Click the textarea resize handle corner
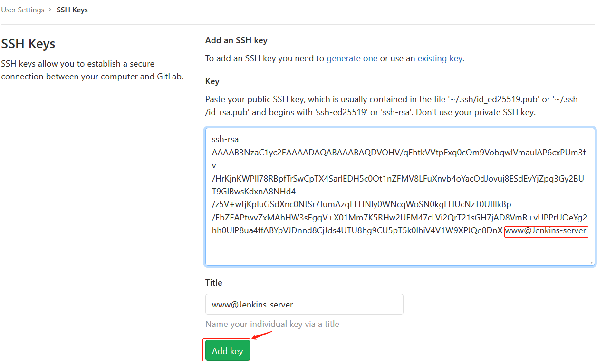Viewport: 606px width, 364px height. (x=591, y=262)
